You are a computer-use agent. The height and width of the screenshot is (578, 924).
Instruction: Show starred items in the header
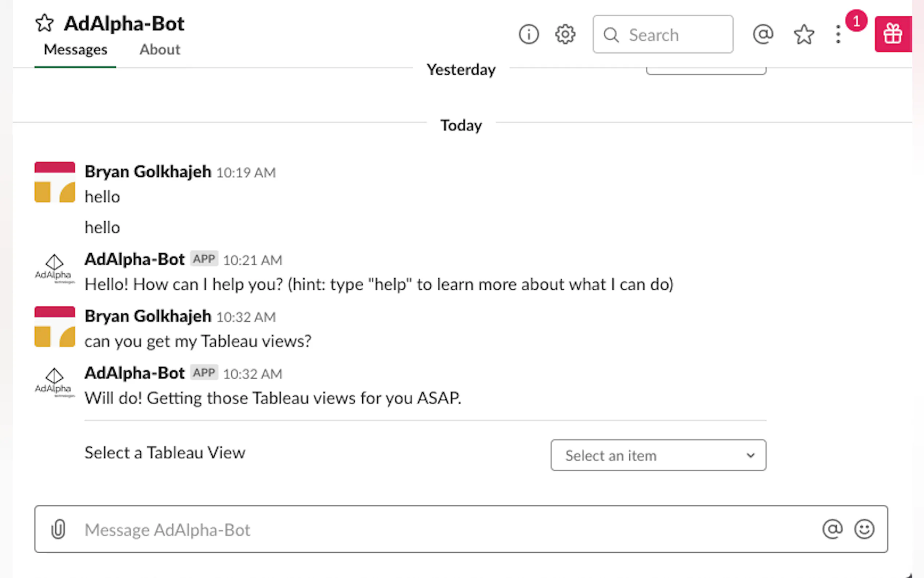click(804, 35)
